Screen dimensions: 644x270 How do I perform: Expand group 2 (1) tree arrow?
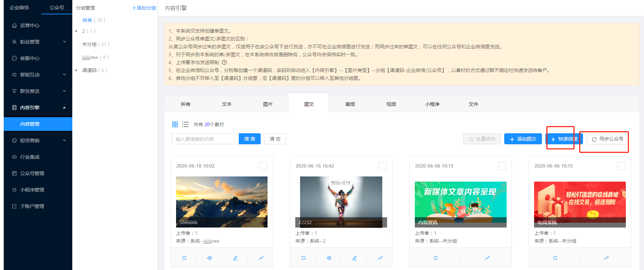coord(76,31)
